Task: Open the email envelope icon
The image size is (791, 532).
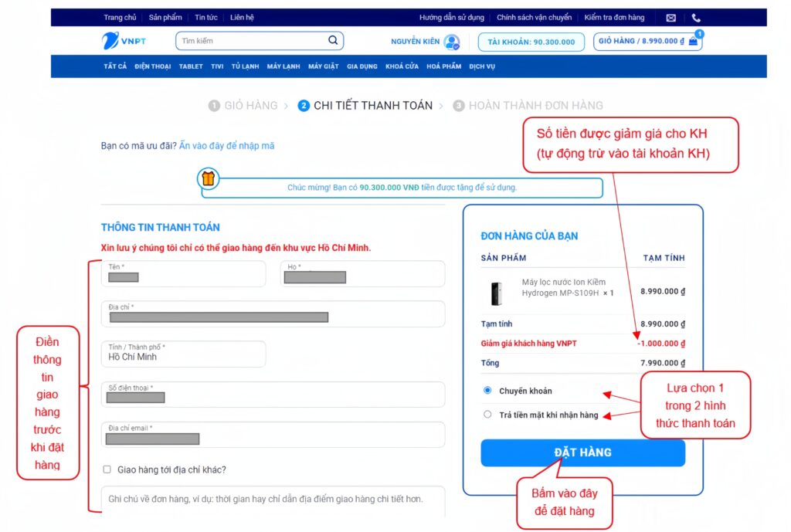Action: click(x=670, y=18)
